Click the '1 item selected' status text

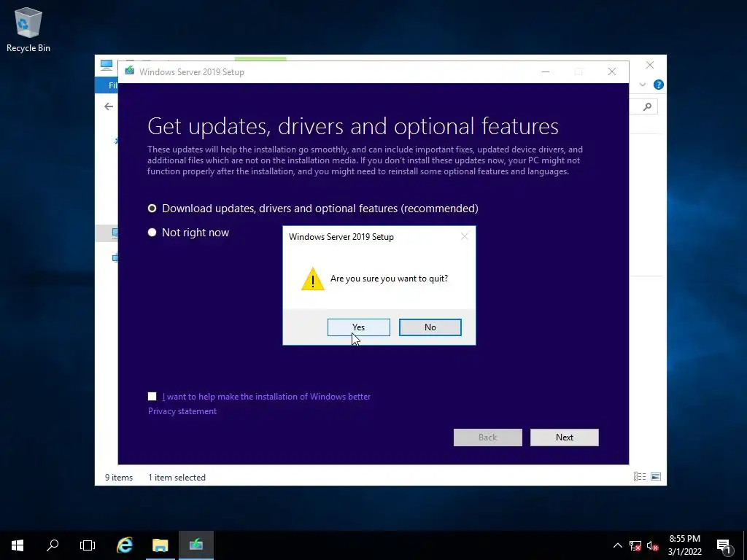pos(177,477)
